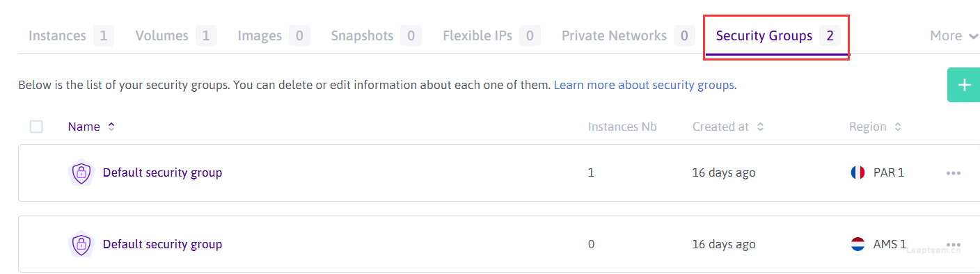Open three-dot menu for AMS 1 group
980x274 pixels.
pyautogui.click(x=953, y=245)
